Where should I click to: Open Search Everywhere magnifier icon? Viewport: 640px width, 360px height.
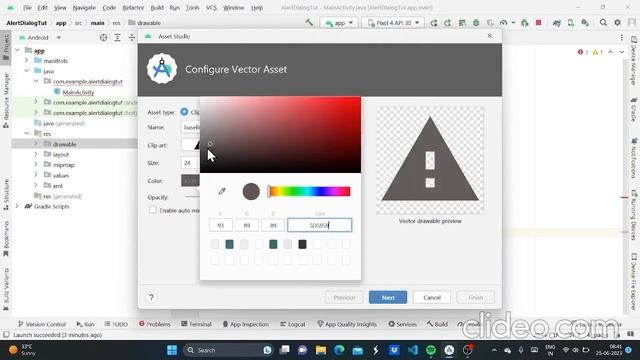pos(603,23)
